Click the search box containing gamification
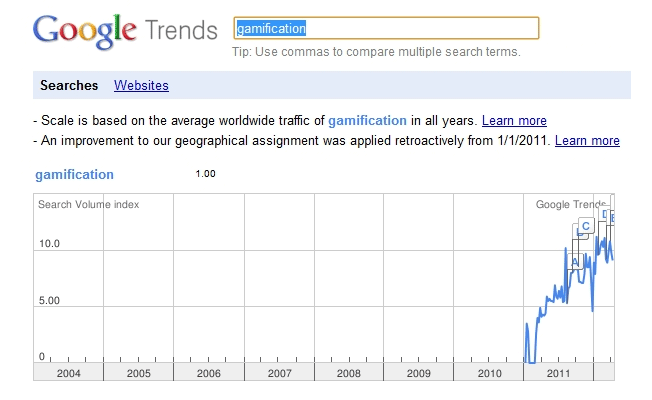This screenshot has width=652, height=400. (385, 29)
